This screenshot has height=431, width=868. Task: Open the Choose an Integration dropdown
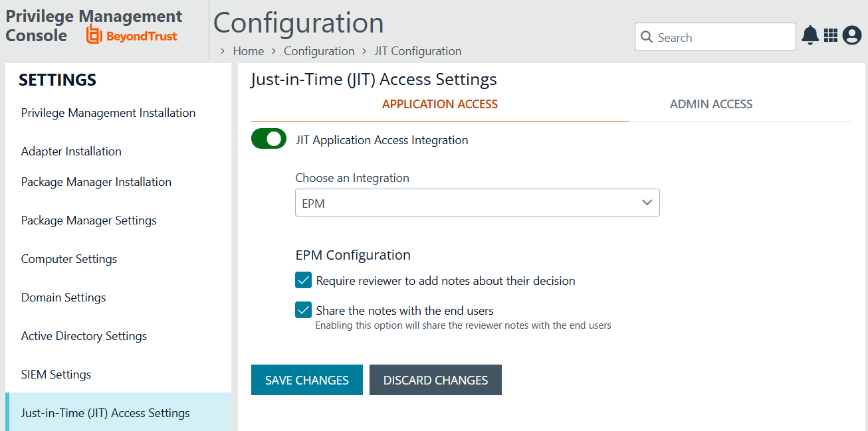coord(477,203)
